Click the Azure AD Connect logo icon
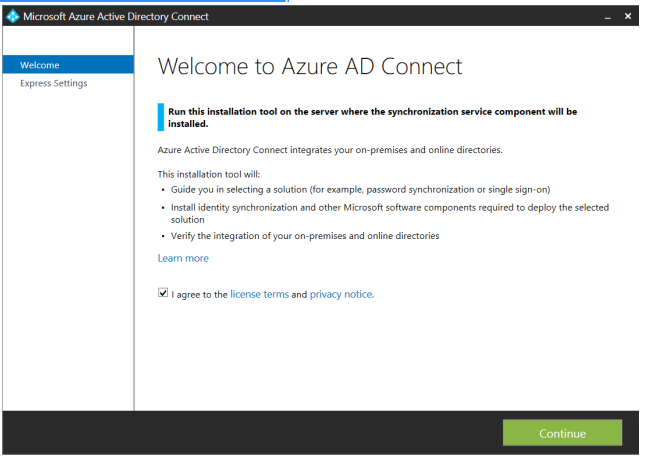The width and height of the screenshot is (664, 456). pos(13,16)
